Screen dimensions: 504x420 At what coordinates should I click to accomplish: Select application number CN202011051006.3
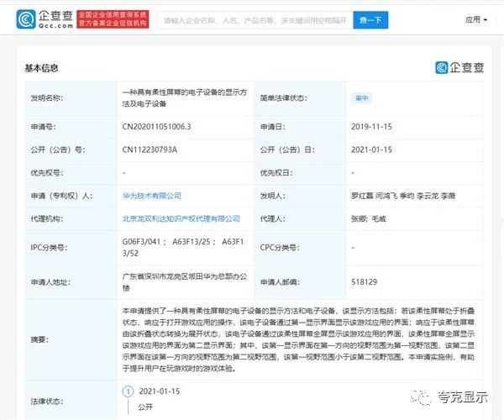[x=156, y=127]
